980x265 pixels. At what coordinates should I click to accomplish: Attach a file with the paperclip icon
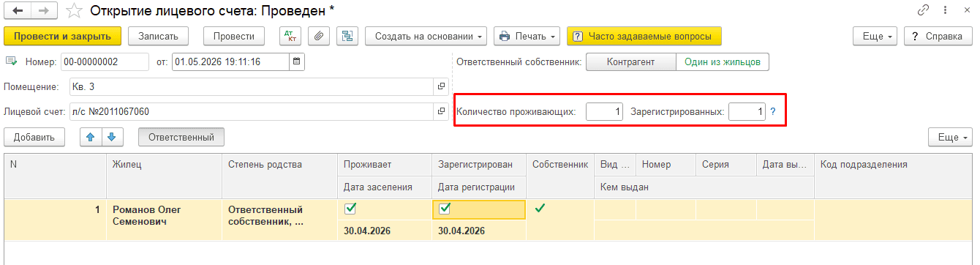[x=318, y=36]
